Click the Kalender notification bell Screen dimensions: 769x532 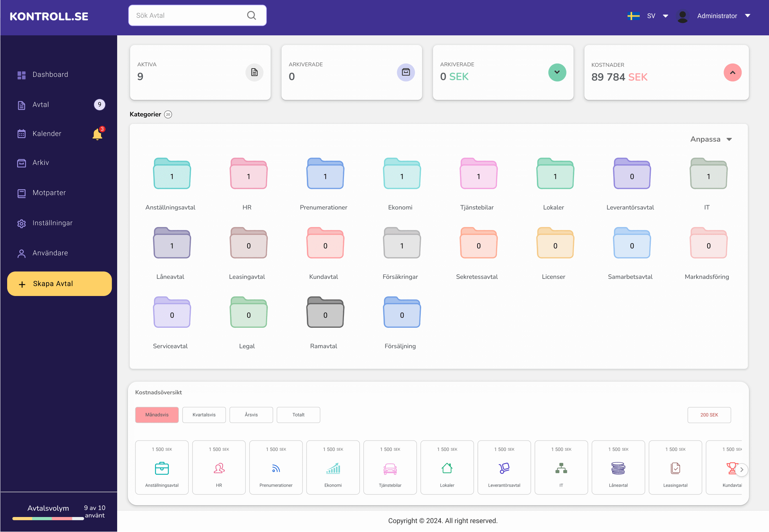point(98,134)
